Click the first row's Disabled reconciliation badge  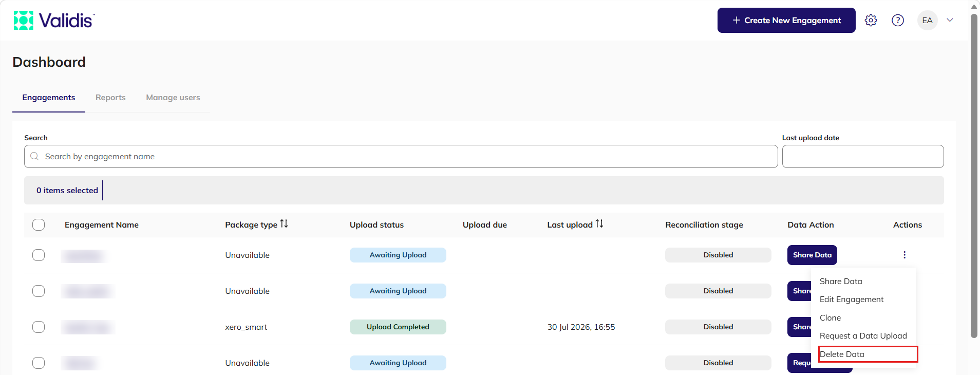tap(718, 255)
